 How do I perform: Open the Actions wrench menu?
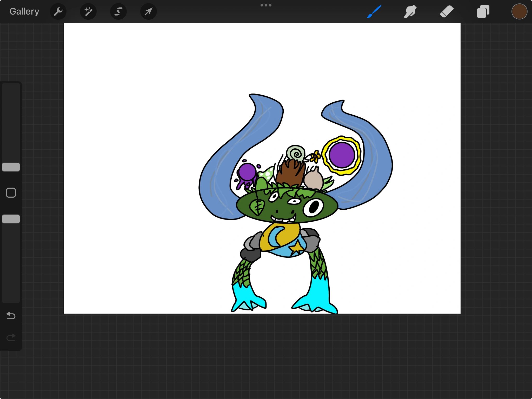click(x=58, y=11)
